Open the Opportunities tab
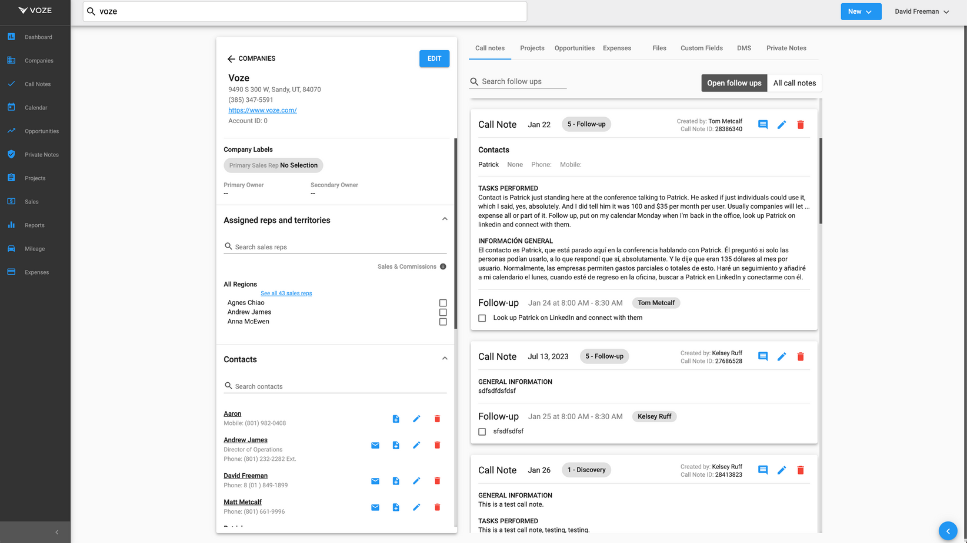Image resolution: width=967 pixels, height=543 pixels. pyautogui.click(x=574, y=48)
